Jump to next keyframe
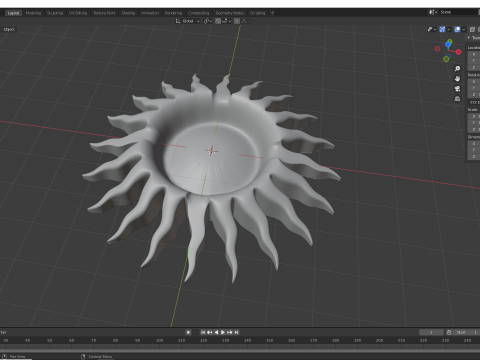Image resolution: width=480 pixels, height=360 pixels. click(230, 332)
